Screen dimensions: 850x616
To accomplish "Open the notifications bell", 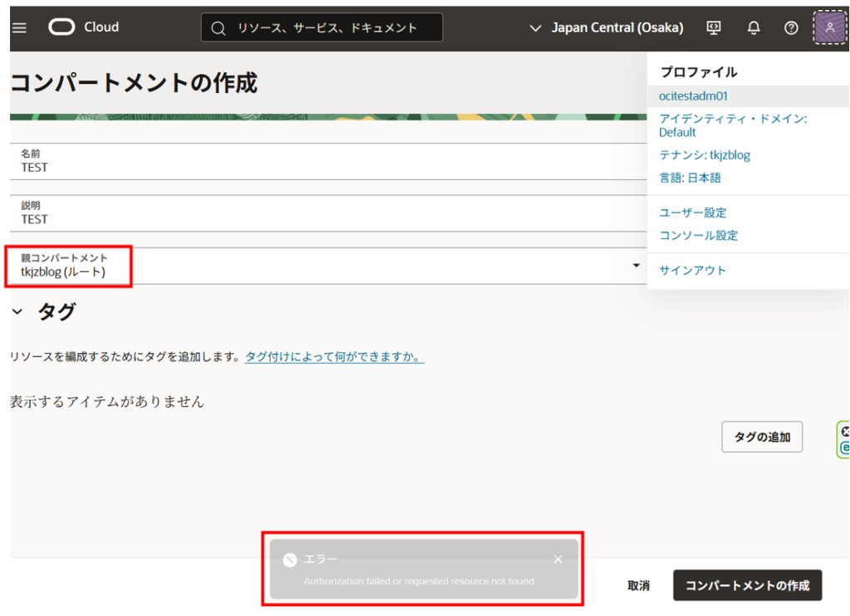I will (x=754, y=27).
